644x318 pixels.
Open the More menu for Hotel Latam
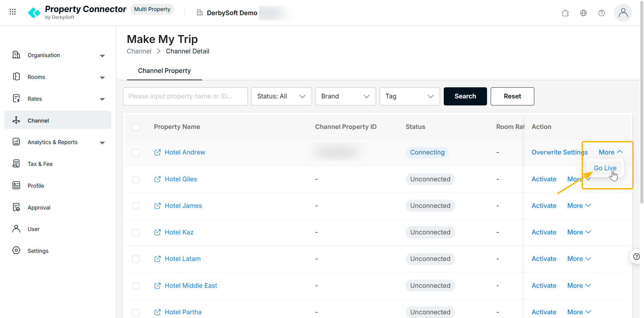579,259
